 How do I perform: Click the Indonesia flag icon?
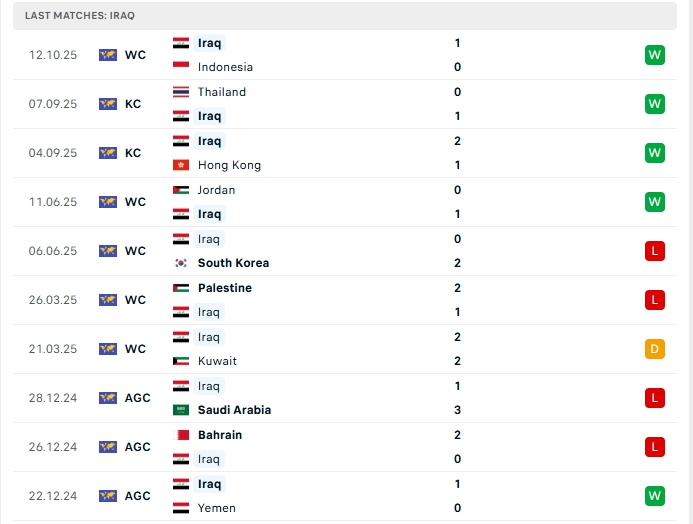(181, 67)
